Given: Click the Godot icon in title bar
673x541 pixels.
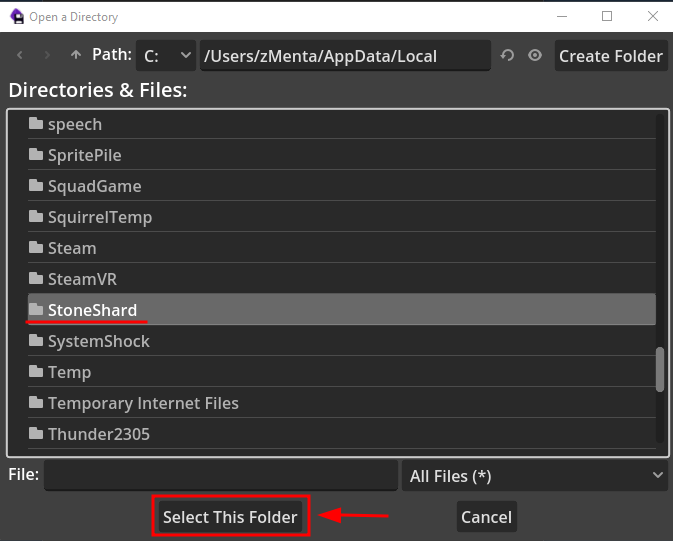Looking at the screenshot, I should click(17, 16).
